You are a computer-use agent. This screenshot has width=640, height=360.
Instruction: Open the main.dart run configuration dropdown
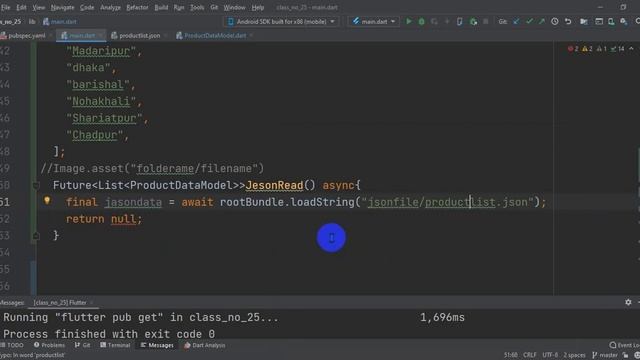pyautogui.click(x=374, y=21)
